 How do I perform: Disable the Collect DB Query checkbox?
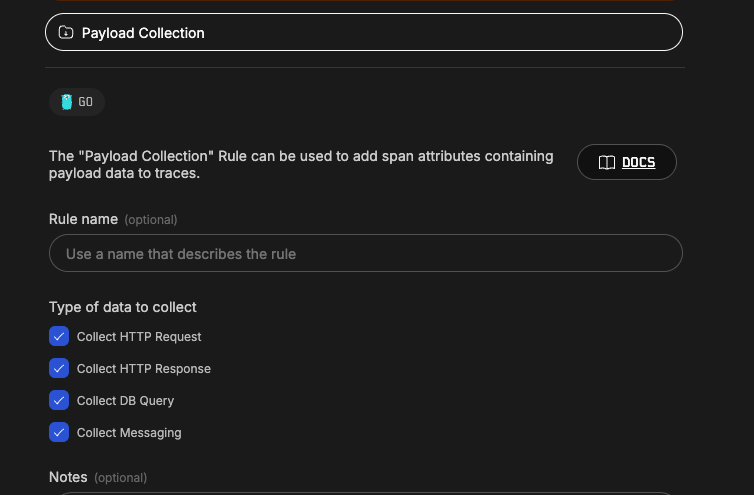(x=59, y=400)
